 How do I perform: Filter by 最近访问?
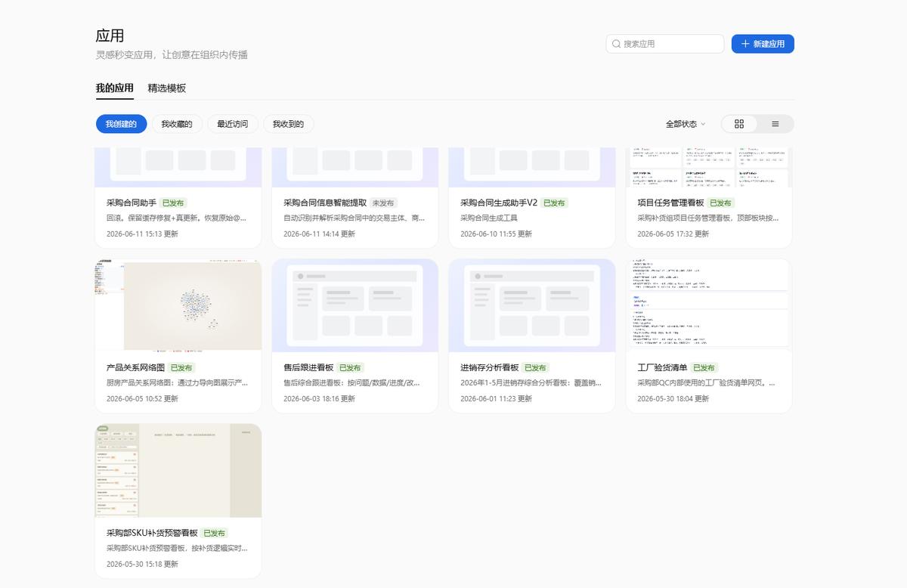tap(233, 124)
